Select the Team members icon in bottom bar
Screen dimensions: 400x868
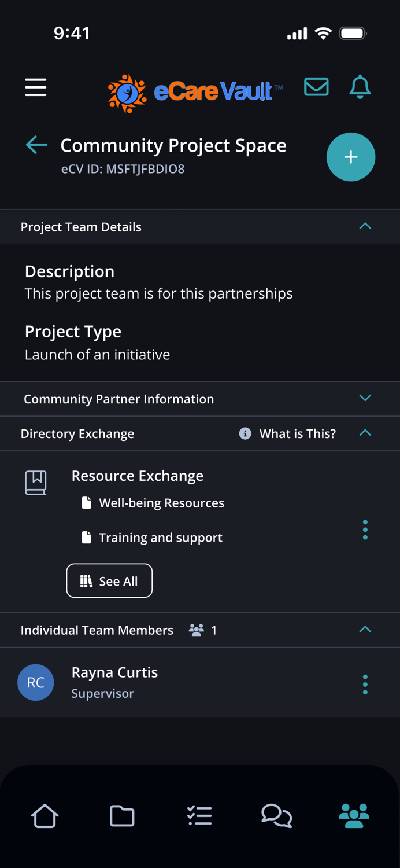354,815
